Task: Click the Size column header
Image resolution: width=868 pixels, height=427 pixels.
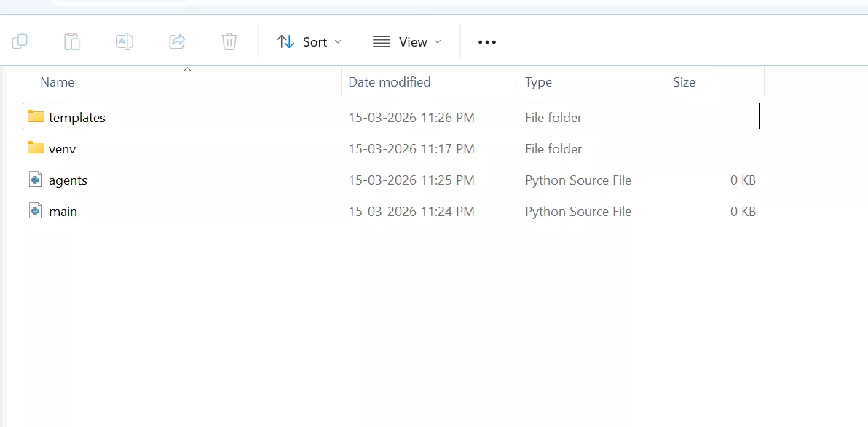Action: (684, 81)
